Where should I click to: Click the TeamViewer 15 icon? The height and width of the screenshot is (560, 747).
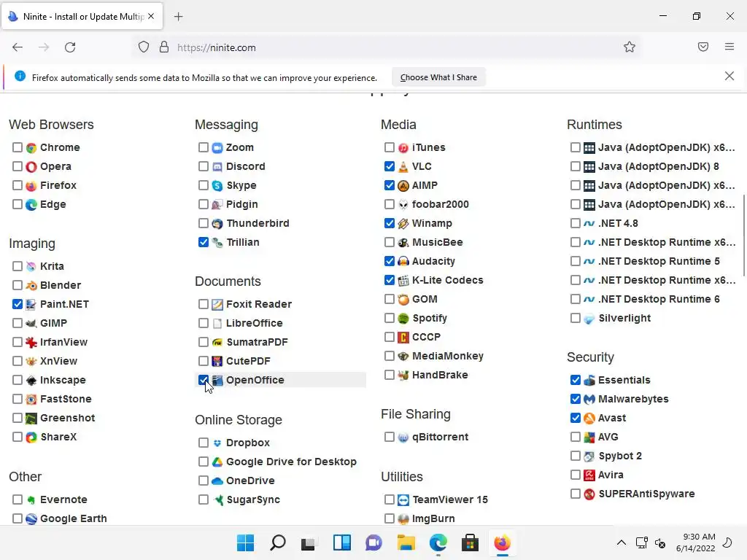coord(403,499)
